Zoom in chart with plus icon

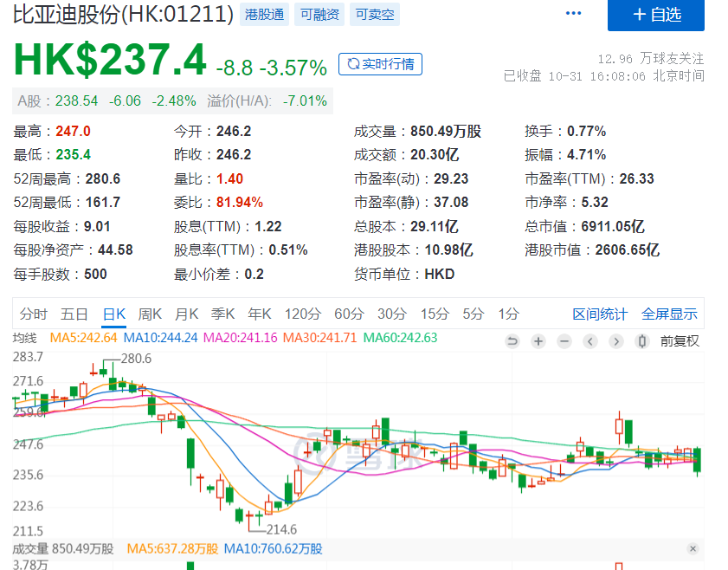(538, 341)
